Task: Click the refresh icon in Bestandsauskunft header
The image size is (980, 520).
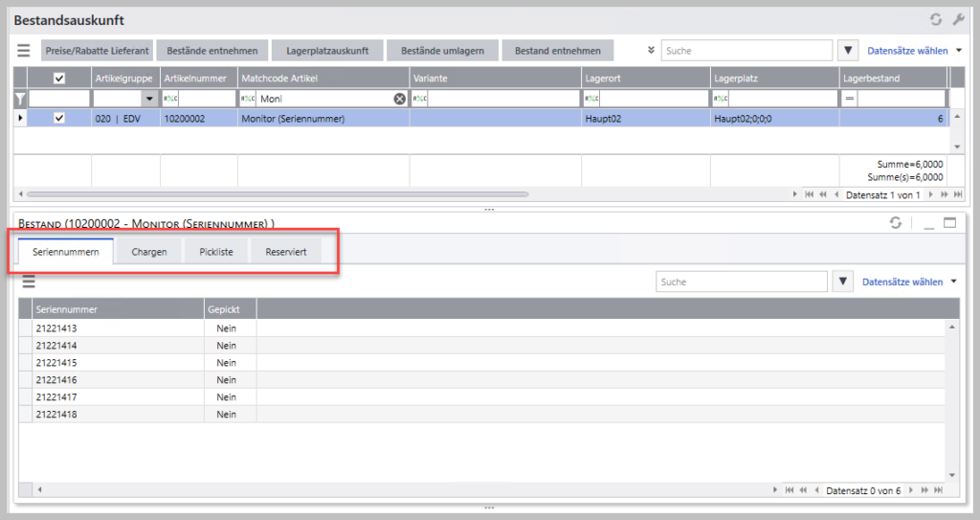Action: pyautogui.click(x=936, y=19)
